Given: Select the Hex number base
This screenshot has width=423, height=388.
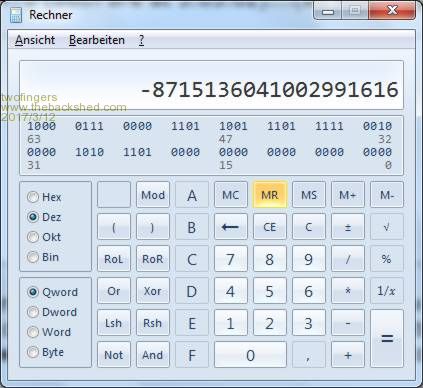Looking at the screenshot, I should click(44, 197).
